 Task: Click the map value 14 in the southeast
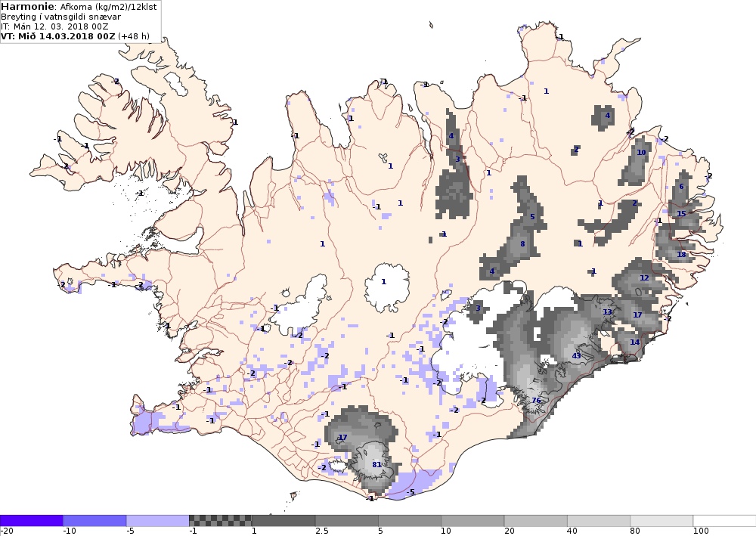(x=635, y=342)
